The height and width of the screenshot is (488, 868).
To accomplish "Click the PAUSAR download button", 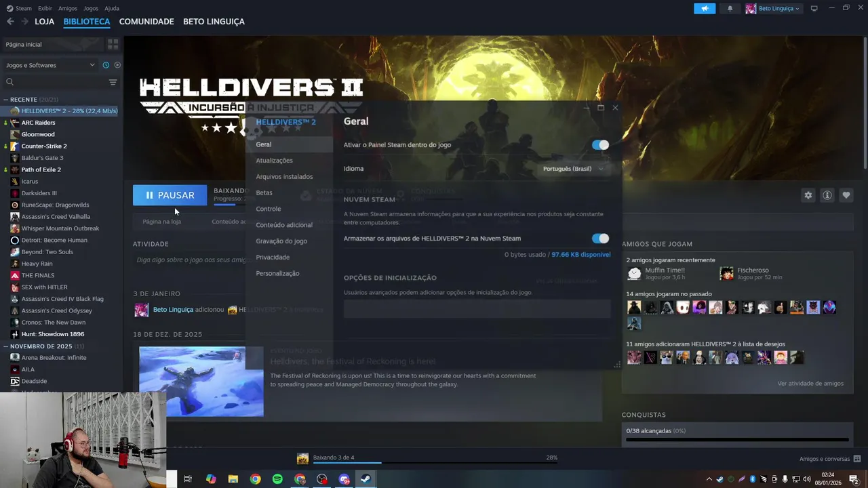I will 170,195.
